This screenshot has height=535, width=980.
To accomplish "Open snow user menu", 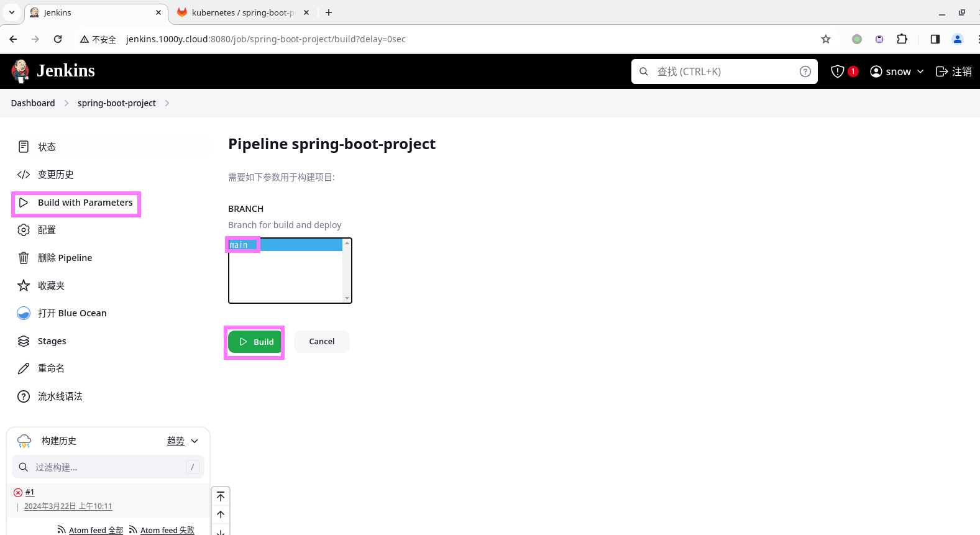I will coord(897,71).
